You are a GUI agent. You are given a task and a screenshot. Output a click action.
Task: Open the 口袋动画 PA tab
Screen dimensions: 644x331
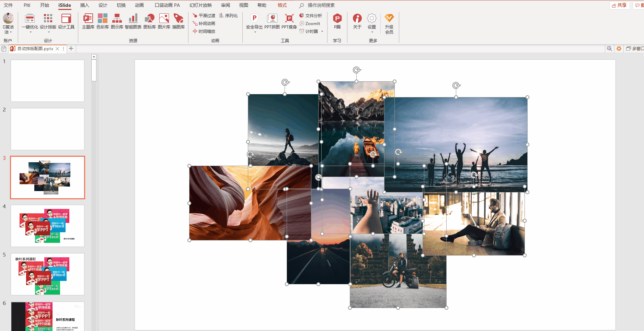(167, 5)
